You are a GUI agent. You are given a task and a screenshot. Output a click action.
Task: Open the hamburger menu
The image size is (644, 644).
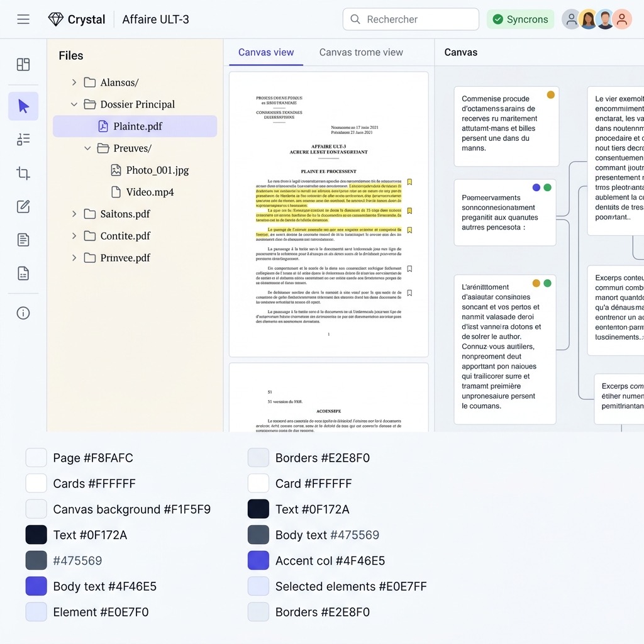(23, 19)
